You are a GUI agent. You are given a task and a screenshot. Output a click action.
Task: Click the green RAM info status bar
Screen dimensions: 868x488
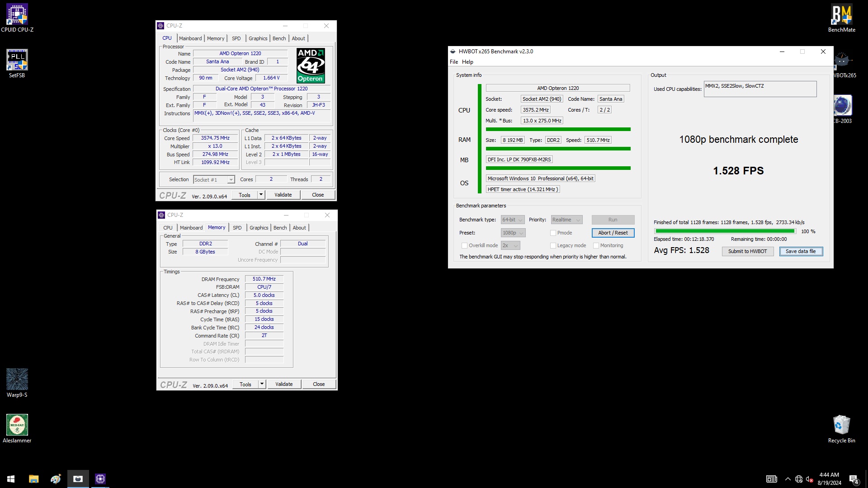pos(558,149)
